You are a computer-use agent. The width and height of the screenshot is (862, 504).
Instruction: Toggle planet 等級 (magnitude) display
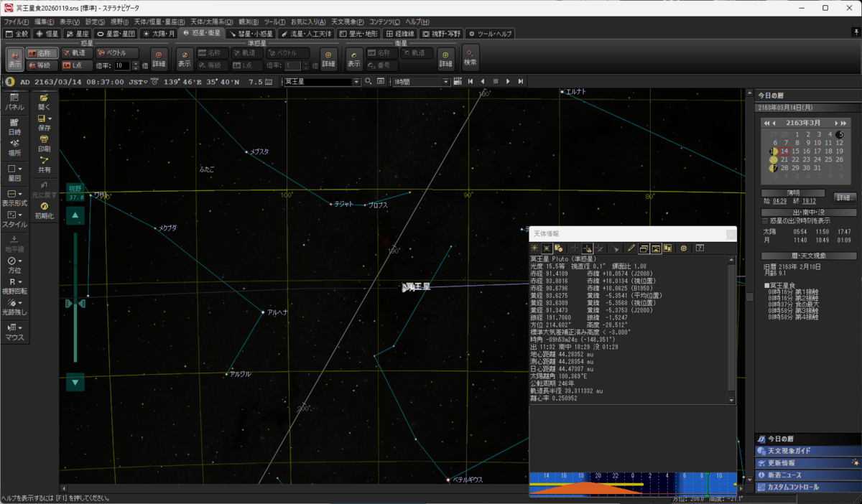coord(42,65)
